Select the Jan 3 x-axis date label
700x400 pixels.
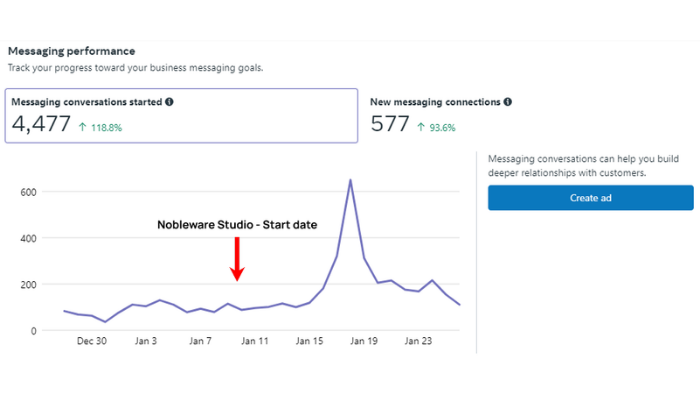coord(146,341)
